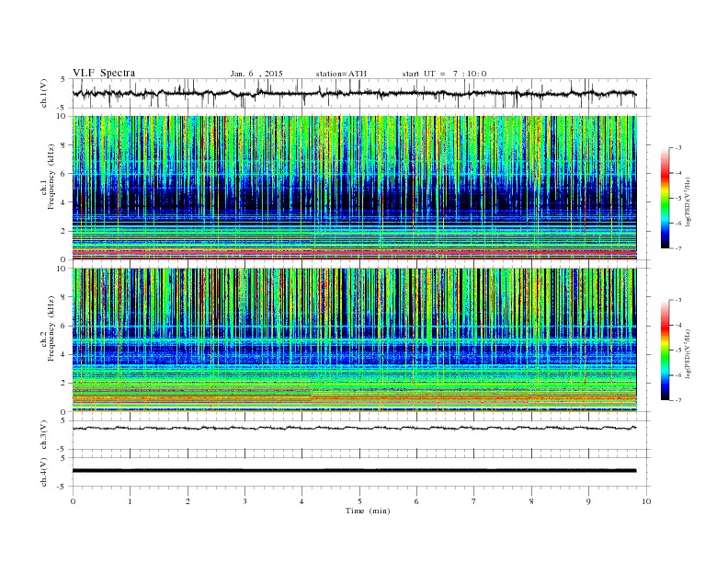Click time axis tick label "4"
The width and height of the screenshot is (728, 563).
click(x=302, y=501)
